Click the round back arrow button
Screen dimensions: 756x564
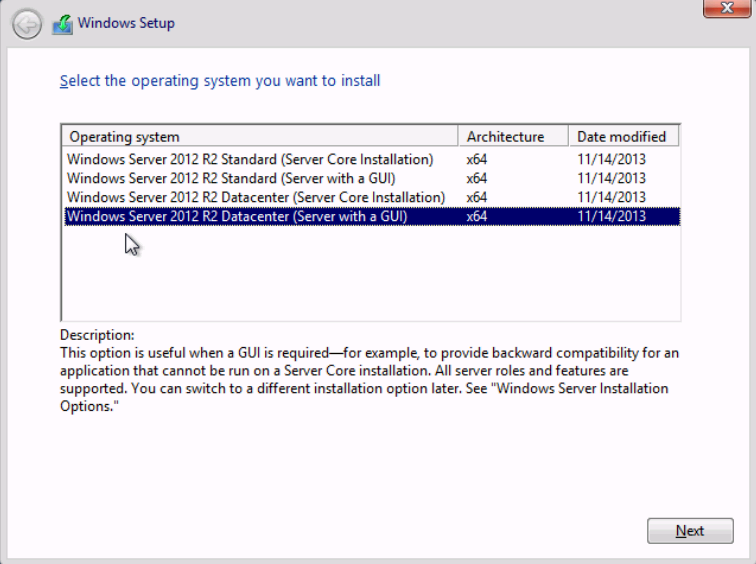(27, 24)
